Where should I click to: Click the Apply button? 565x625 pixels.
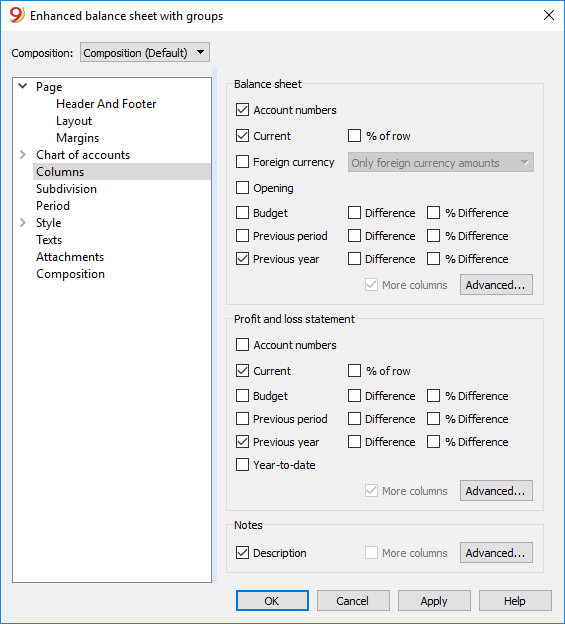[434, 601]
